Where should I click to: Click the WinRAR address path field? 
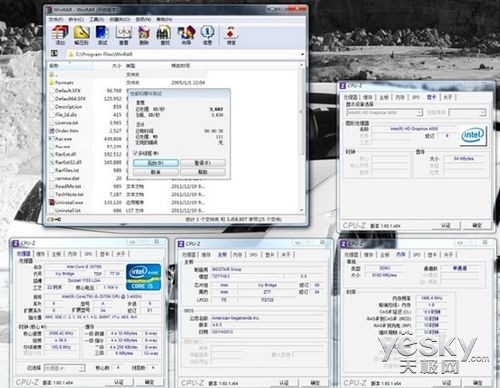tap(184, 54)
